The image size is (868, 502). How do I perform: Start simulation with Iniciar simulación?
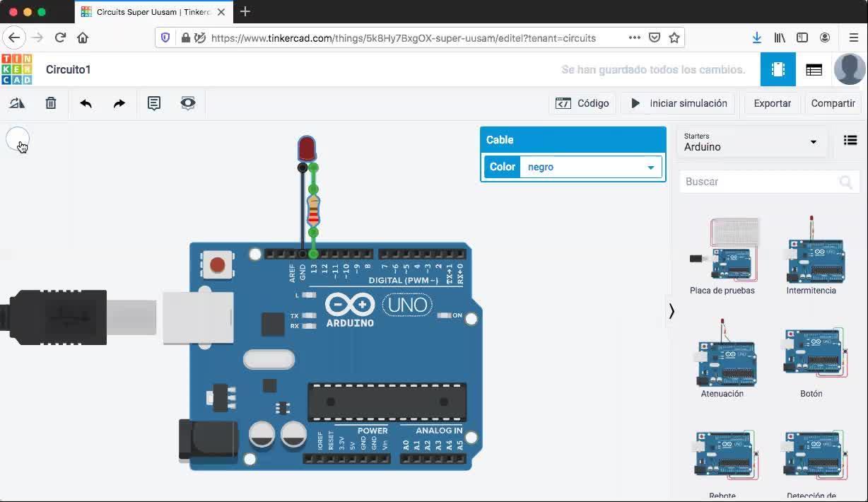(x=679, y=103)
